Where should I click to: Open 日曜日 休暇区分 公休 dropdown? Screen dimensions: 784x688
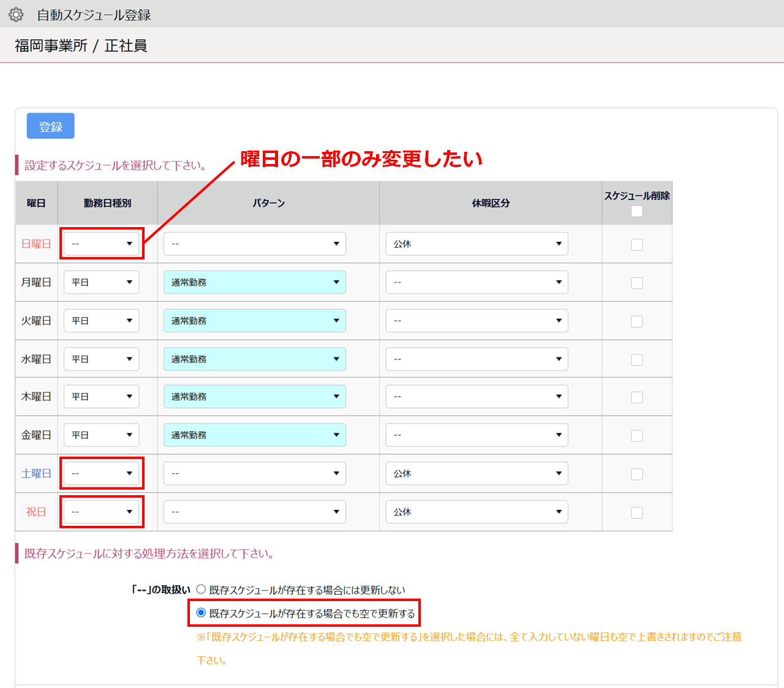477,244
